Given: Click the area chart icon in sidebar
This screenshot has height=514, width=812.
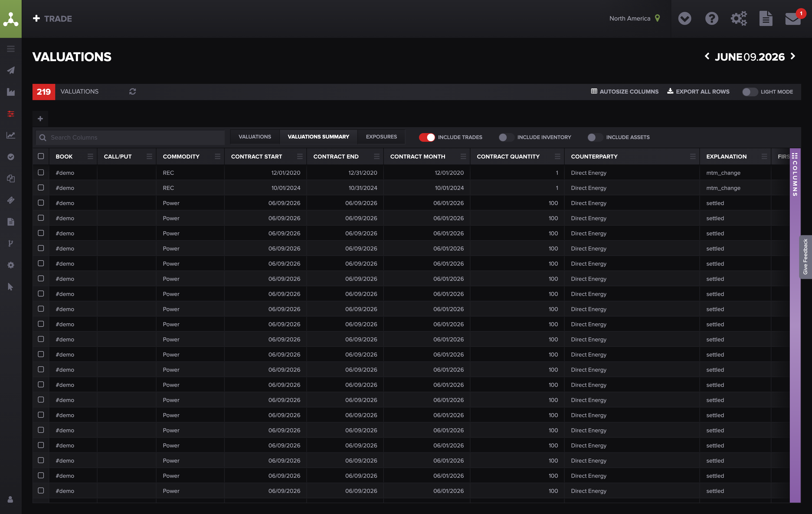Looking at the screenshot, I should [11, 92].
